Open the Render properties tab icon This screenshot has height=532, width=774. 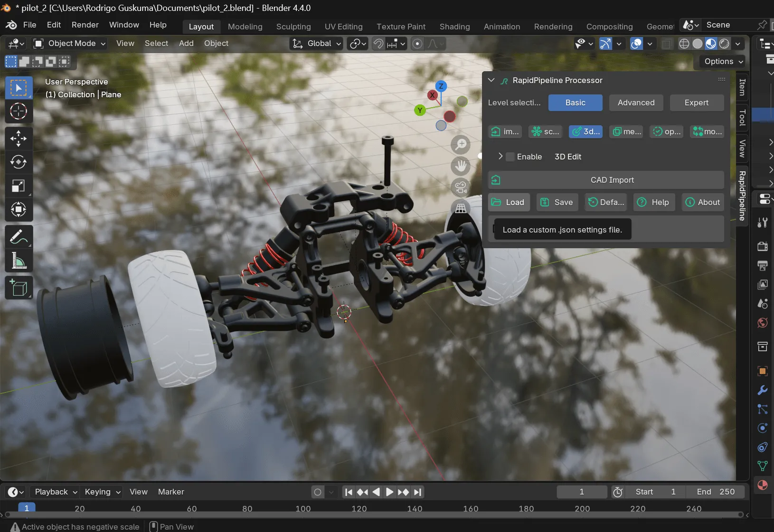(x=763, y=246)
